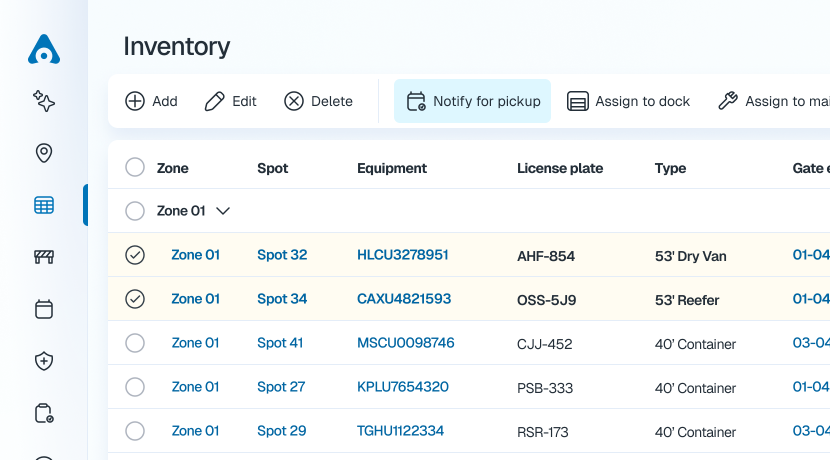Image resolution: width=830 pixels, height=460 pixels.
Task: Click Notify for pickup button
Action: tap(473, 101)
